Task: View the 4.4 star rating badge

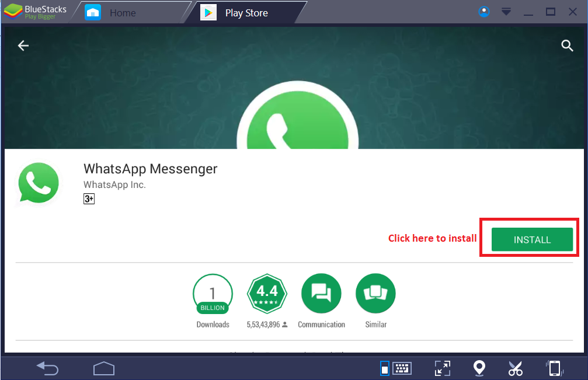Action: tap(267, 294)
